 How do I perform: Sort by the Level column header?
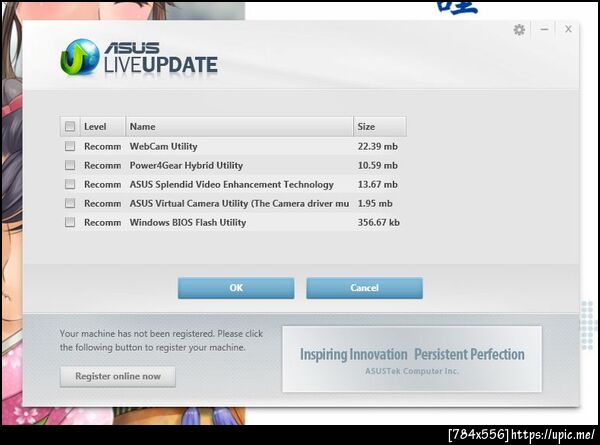(103, 127)
